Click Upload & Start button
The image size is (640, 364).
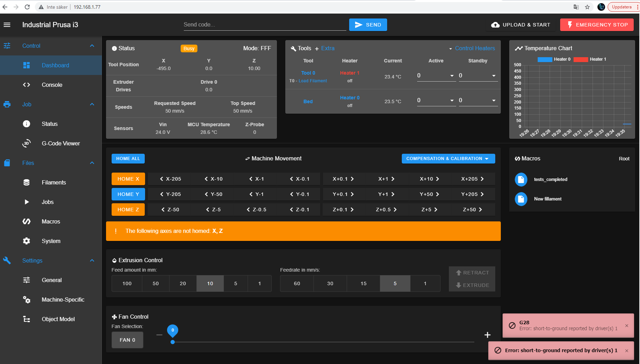point(521,25)
